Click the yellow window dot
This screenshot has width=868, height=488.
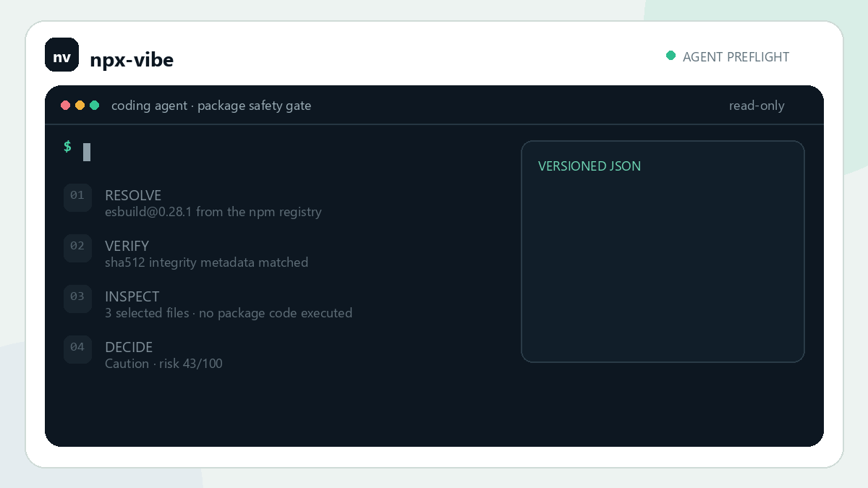click(x=80, y=106)
